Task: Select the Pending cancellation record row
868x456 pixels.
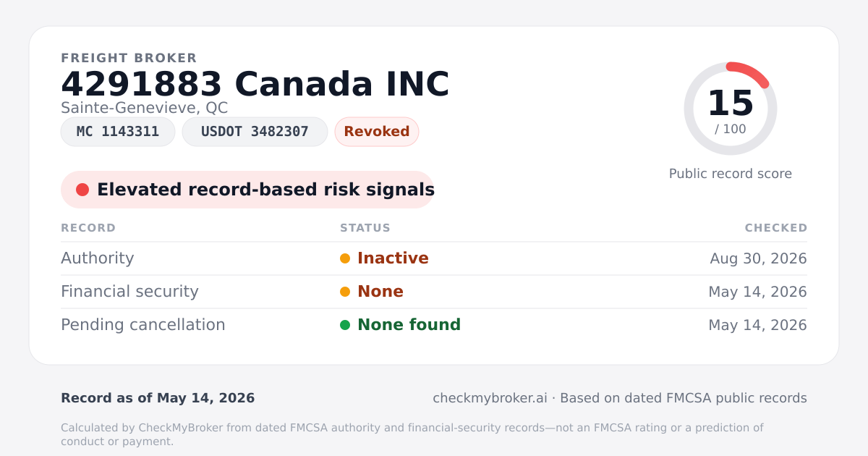Action: [x=434, y=325]
